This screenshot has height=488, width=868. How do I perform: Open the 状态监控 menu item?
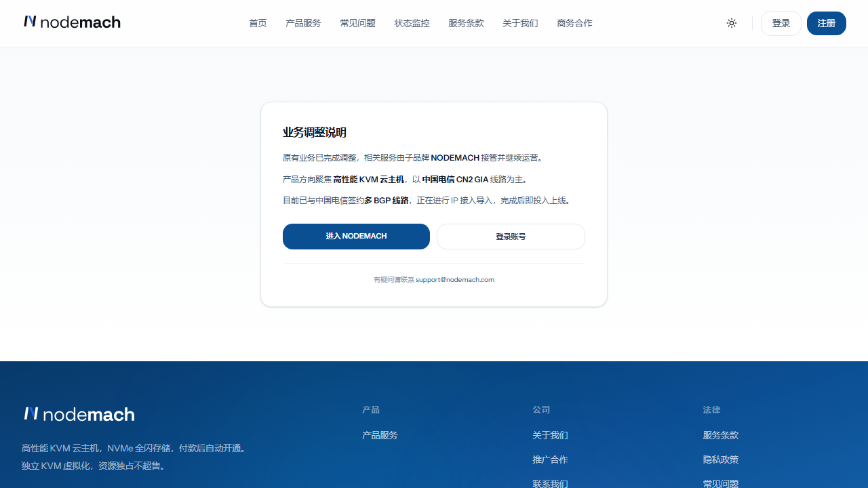(x=412, y=23)
